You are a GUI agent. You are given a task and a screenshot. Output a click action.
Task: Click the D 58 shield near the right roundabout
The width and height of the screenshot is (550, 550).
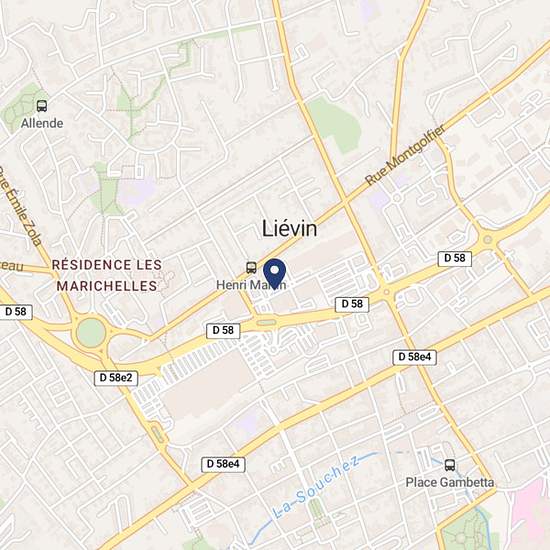click(x=455, y=259)
